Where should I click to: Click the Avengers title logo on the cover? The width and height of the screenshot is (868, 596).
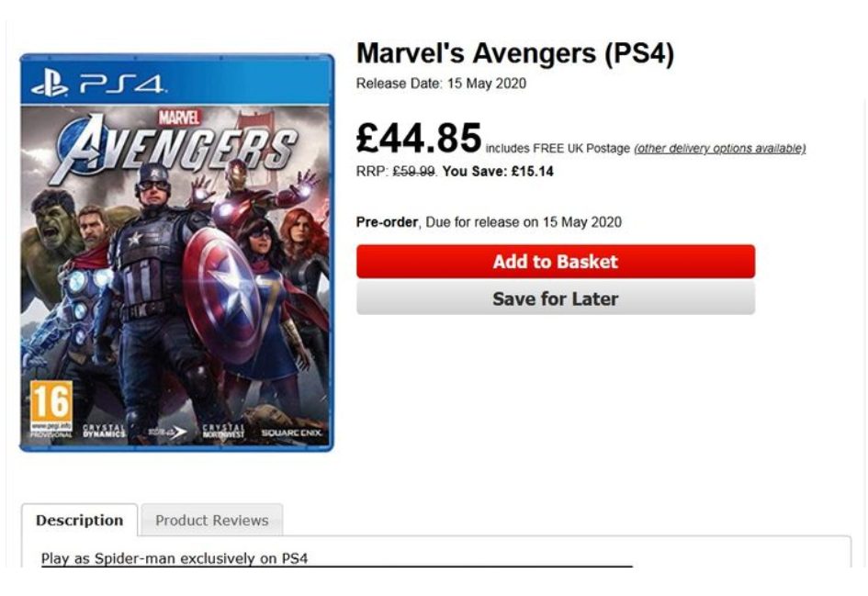pyautogui.click(x=177, y=151)
